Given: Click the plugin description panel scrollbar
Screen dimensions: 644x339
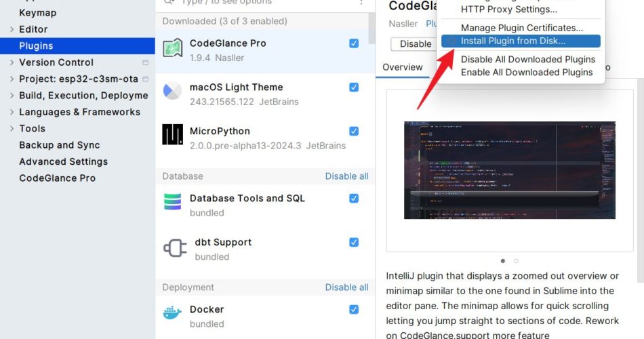Looking at the screenshot, I should click(641, 180).
